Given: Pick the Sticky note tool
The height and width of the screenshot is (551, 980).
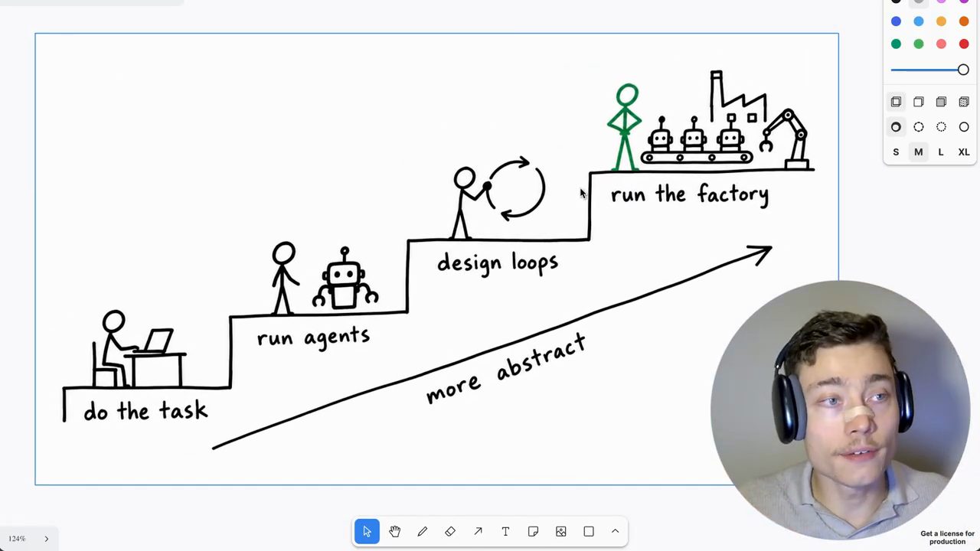Looking at the screenshot, I should (533, 531).
